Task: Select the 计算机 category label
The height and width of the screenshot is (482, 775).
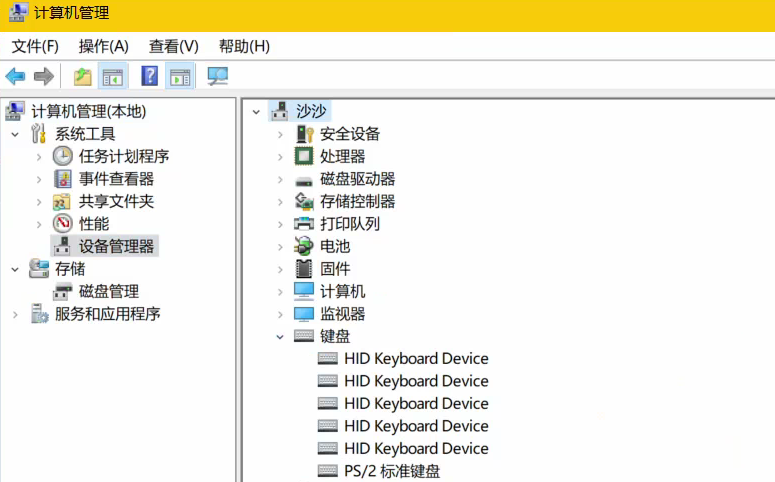Action: tap(343, 291)
